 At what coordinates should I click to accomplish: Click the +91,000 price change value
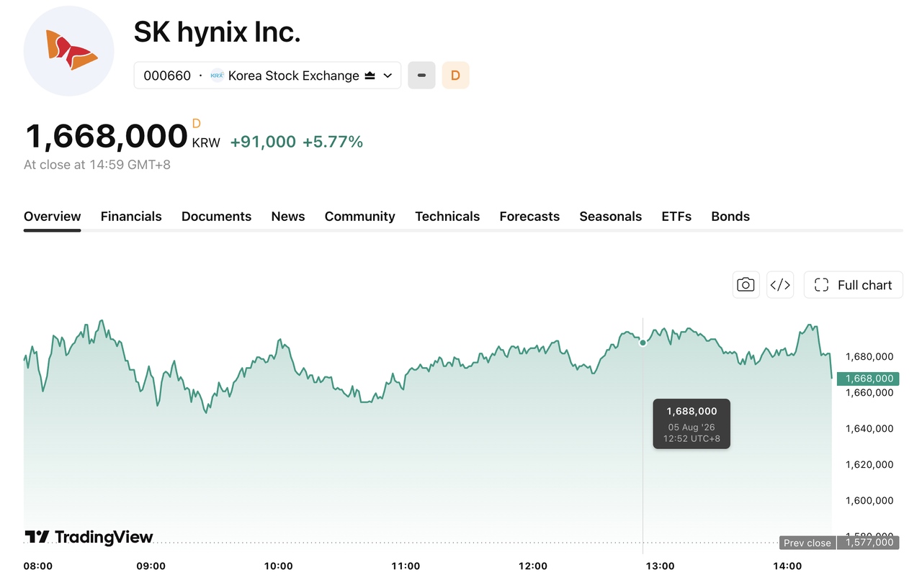point(263,142)
